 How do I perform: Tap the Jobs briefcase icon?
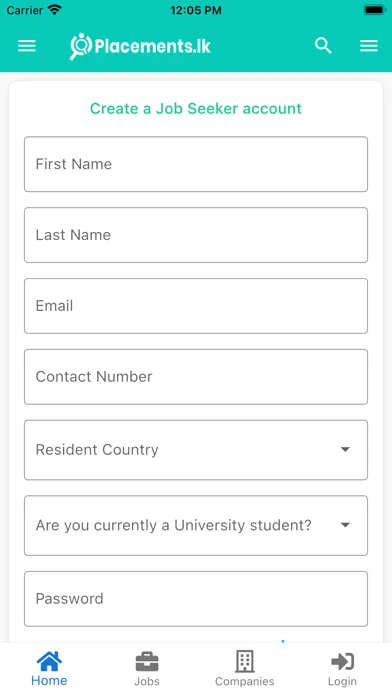pos(147,661)
